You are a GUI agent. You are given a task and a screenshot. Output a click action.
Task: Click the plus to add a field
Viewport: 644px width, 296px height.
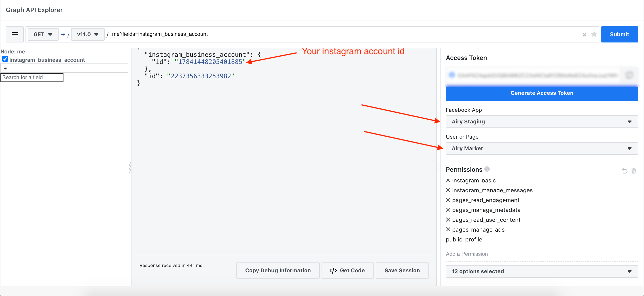click(5, 68)
